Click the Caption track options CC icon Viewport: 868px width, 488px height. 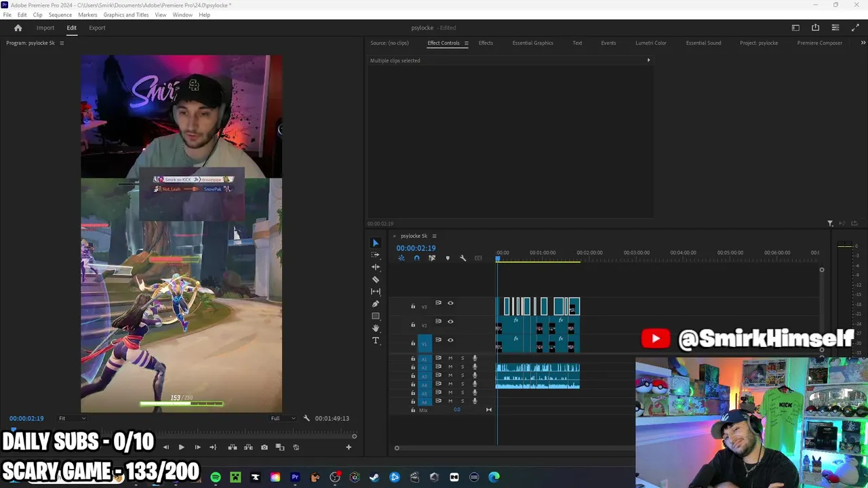tap(478, 258)
